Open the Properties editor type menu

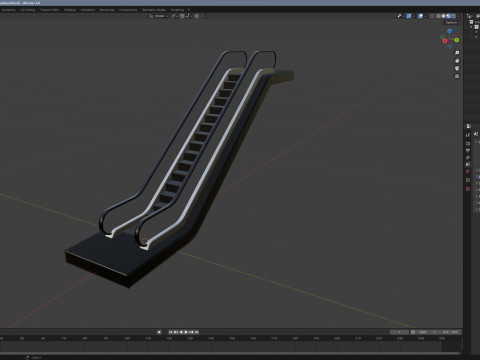(x=469, y=126)
